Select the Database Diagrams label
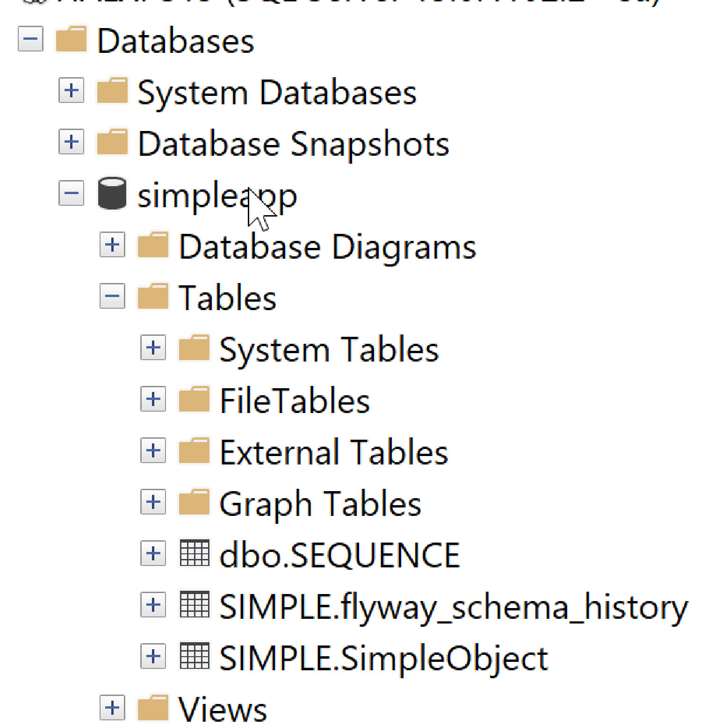 [x=327, y=246]
